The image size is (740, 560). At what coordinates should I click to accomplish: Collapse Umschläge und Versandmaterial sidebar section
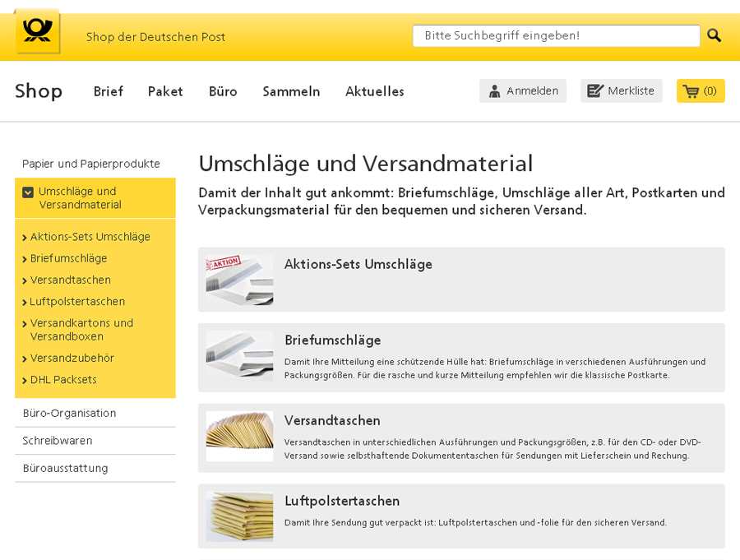[x=28, y=192]
